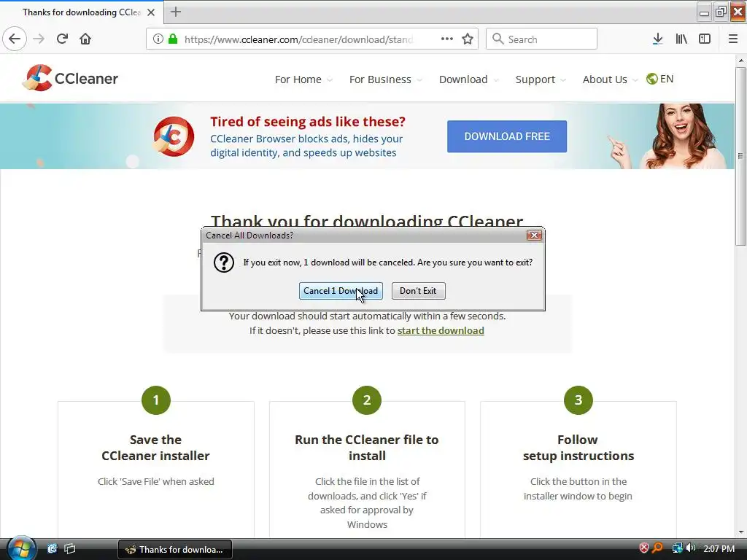The image size is (747, 560).
Task: Click the Don't Exit button
Action: (x=418, y=291)
